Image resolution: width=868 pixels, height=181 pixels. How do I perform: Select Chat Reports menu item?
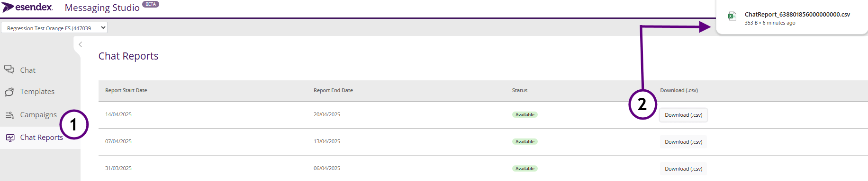pyautogui.click(x=41, y=138)
